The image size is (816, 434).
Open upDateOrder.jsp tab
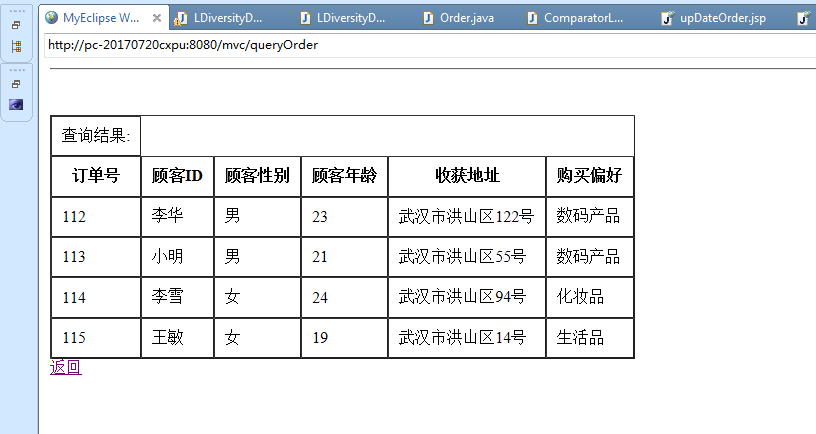(714, 18)
